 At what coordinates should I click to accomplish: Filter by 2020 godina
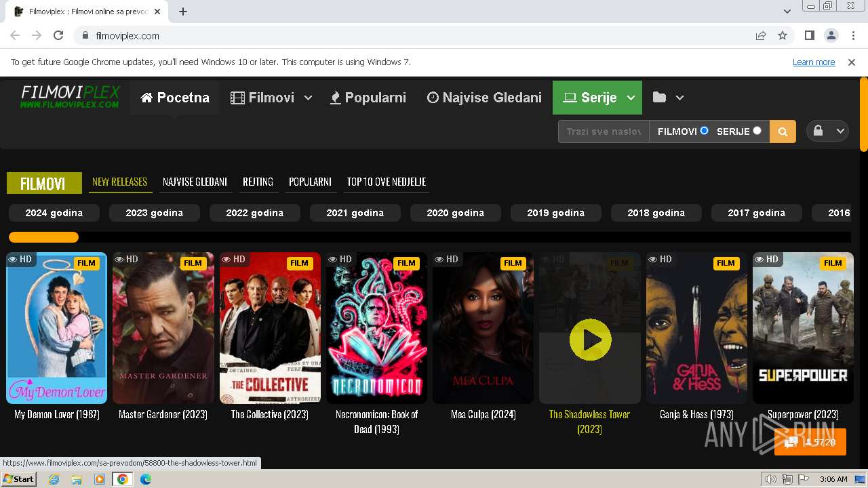click(456, 213)
